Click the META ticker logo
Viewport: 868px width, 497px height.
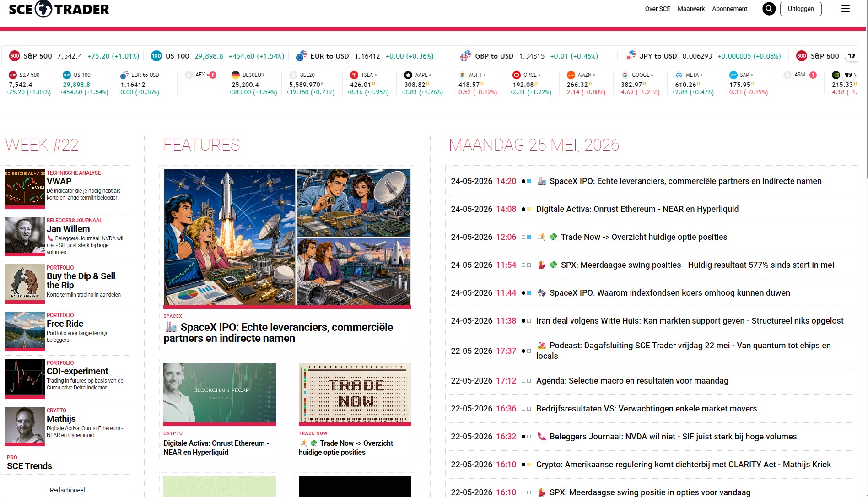[679, 75]
